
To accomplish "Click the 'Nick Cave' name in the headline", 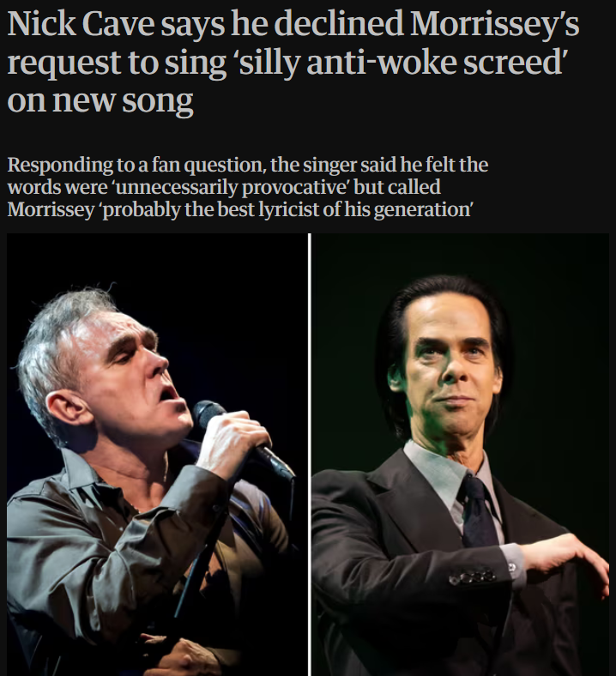I will pyautogui.click(x=81, y=24).
